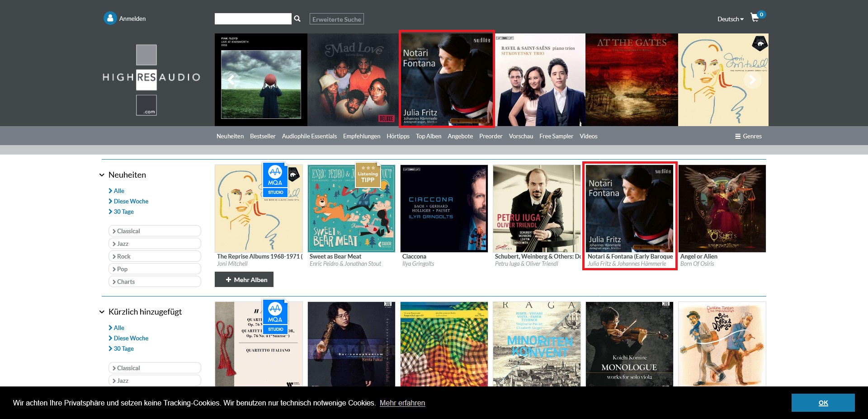The height and width of the screenshot is (419, 868).
Task: Accept cookies with the OK button
Action: coord(822,403)
